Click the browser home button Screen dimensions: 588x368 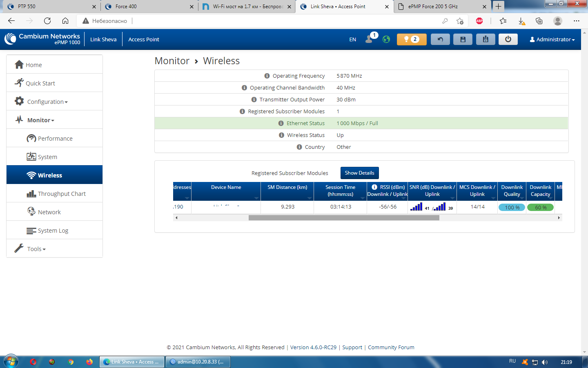(65, 21)
